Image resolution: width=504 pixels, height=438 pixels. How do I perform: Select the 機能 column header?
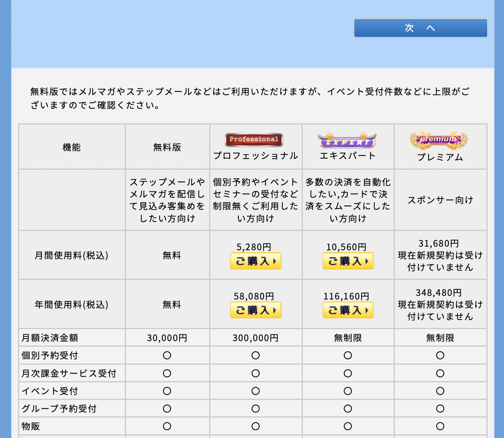click(x=72, y=147)
